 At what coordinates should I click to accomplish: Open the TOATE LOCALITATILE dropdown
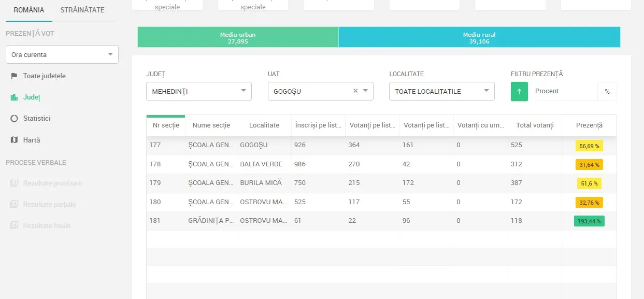(x=442, y=91)
